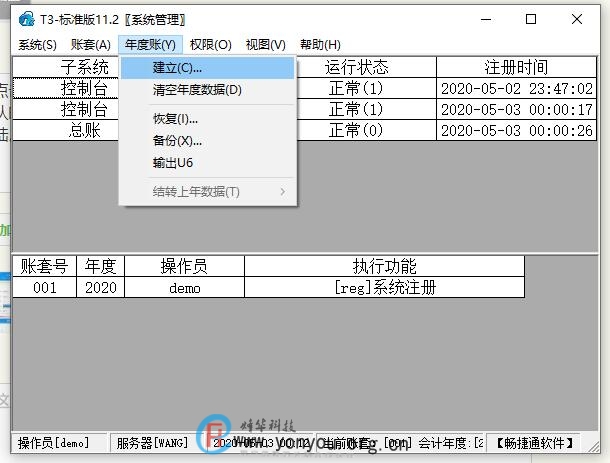Screen dimensions: 610x463
Task: Maximize the T3 system management window
Action: [x=531, y=19]
